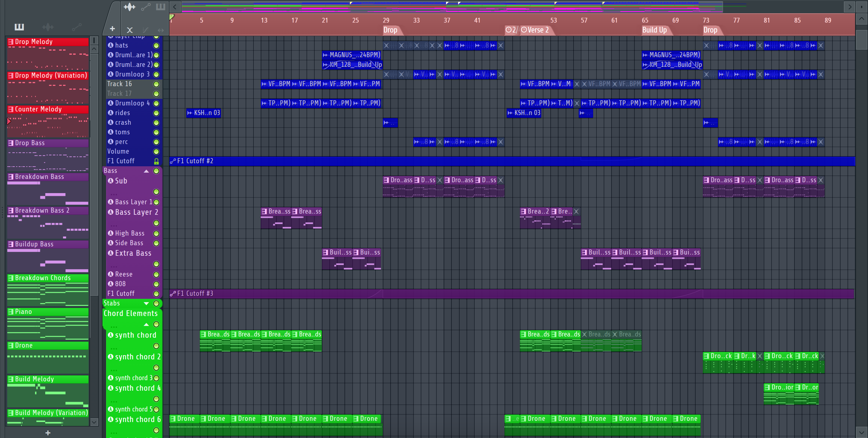Click the audio icon beside Reese track

point(111,274)
